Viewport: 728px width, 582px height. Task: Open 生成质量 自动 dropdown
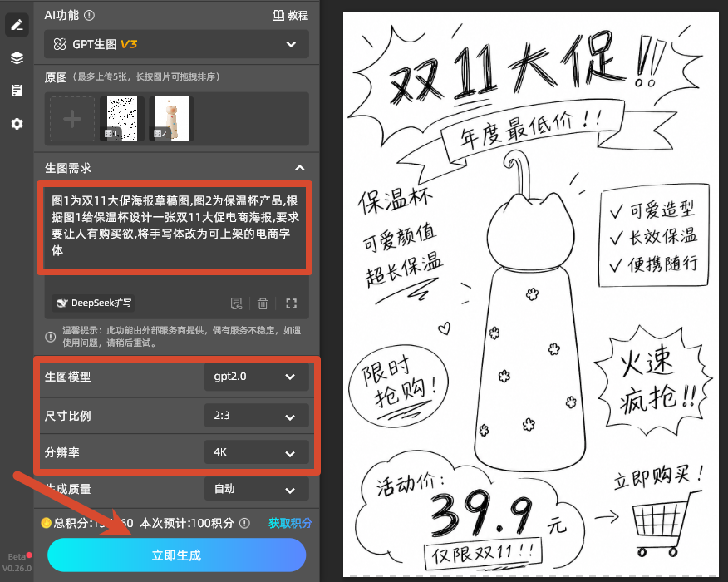pyautogui.click(x=256, y=489)
